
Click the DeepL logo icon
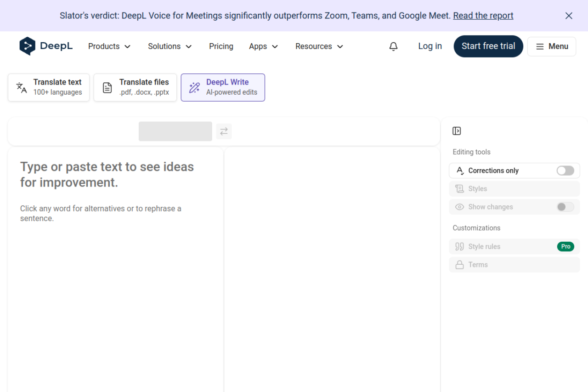(x=28, y=46)
